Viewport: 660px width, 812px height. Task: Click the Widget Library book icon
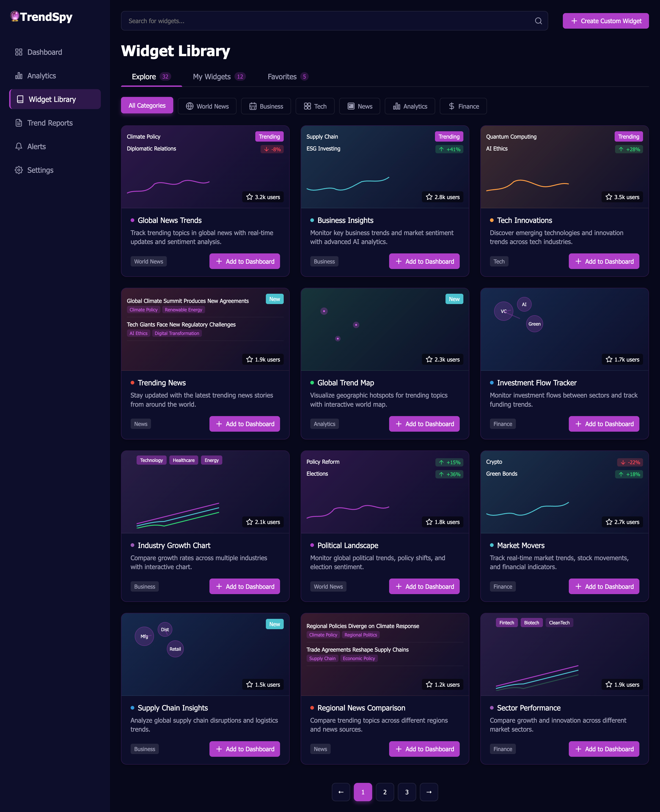20,99
